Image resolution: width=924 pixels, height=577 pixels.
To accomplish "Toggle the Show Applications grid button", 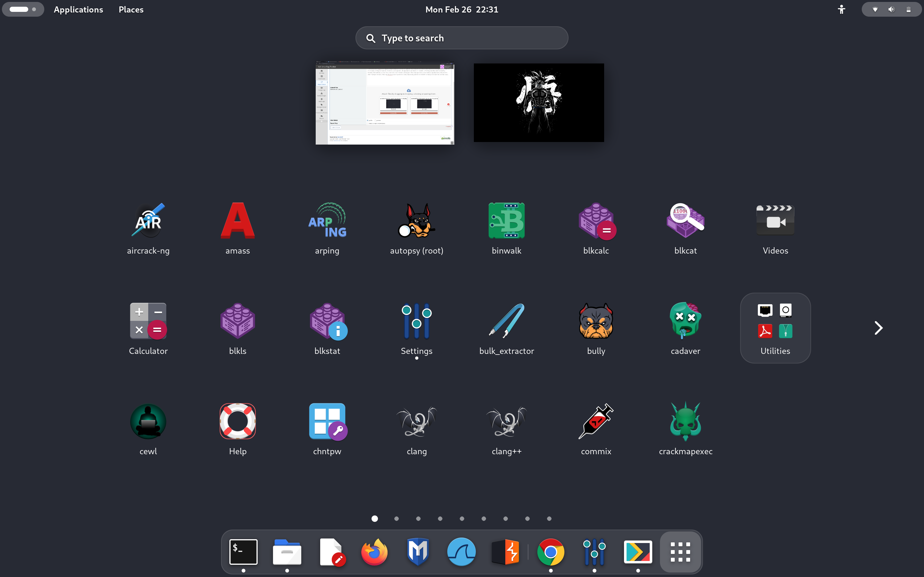I will tap(680, 552).
